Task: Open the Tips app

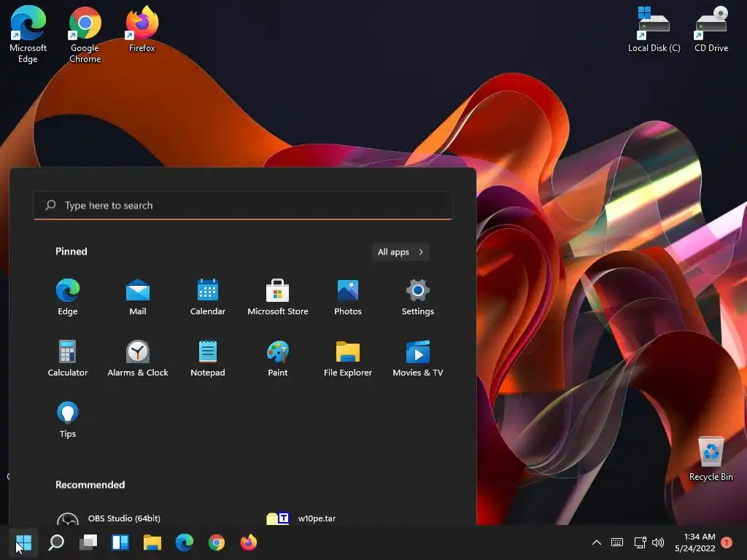Action: [68, 419]
